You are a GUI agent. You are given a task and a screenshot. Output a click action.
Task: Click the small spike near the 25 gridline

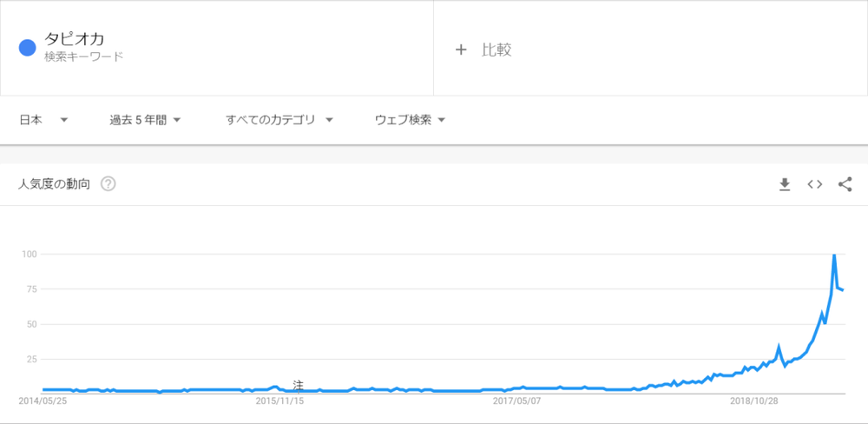779,348
